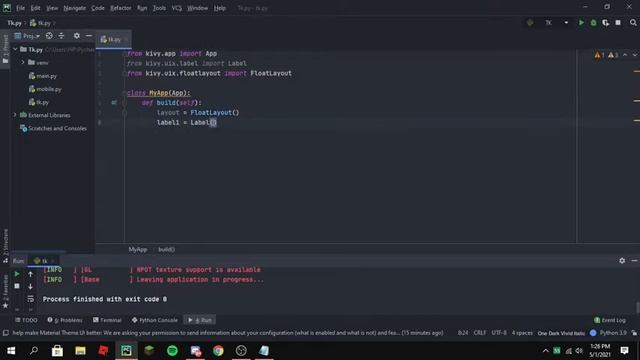Run the tk configuration with green play button
This screenshot has height=360, width=640.
coord(581,23)
